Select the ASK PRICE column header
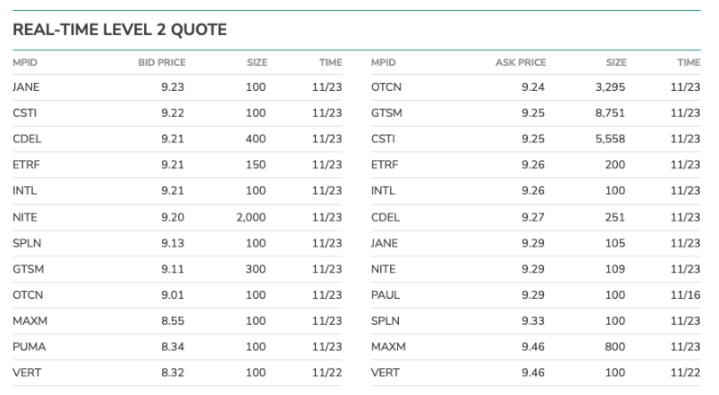Image resolution: width=719 pixels, height=395 pixels. 520,62
